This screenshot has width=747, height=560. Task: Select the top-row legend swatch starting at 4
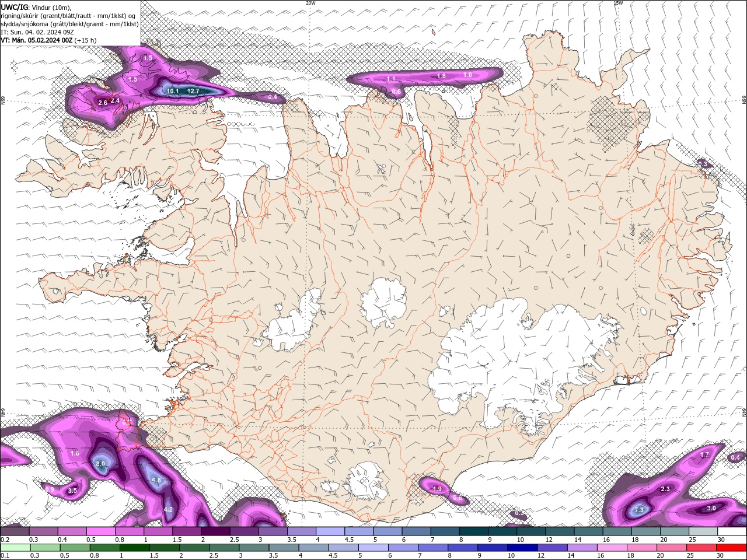(x=330, y=531)
